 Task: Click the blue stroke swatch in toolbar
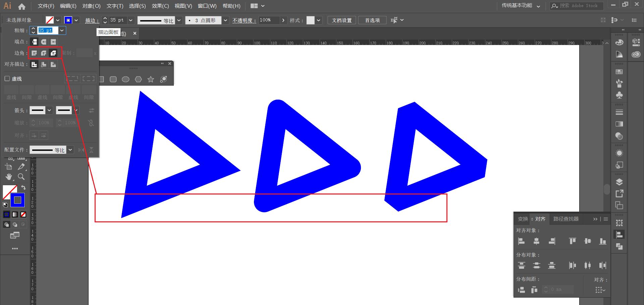17,200
